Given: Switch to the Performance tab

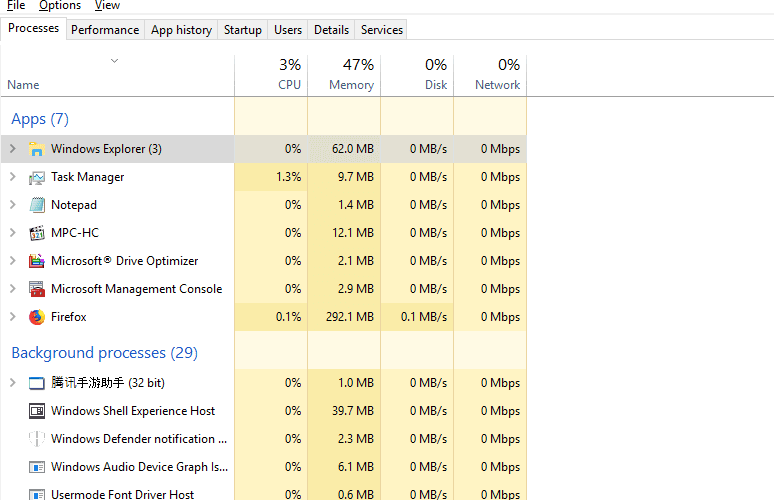Looking at the screenshot, I should click(x=105, y=30).
